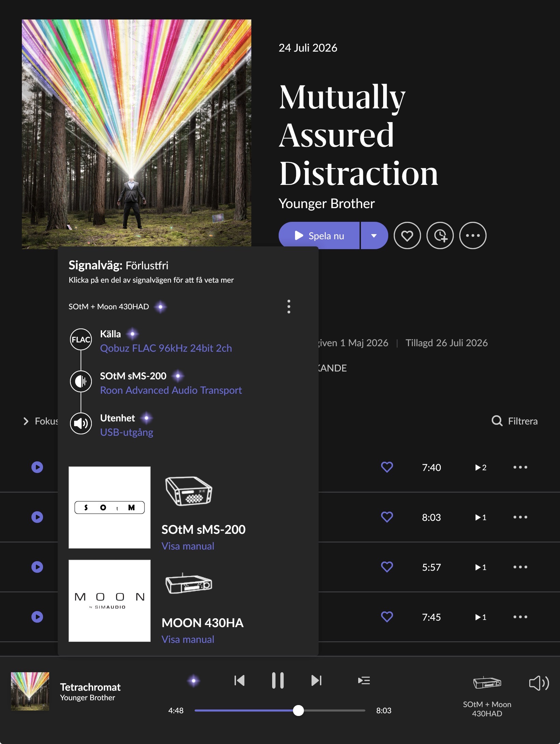Open the Qobuz FLAC 96kHz 24bit 2ch link
Screen dimensions: 560x744
point(166,348)
